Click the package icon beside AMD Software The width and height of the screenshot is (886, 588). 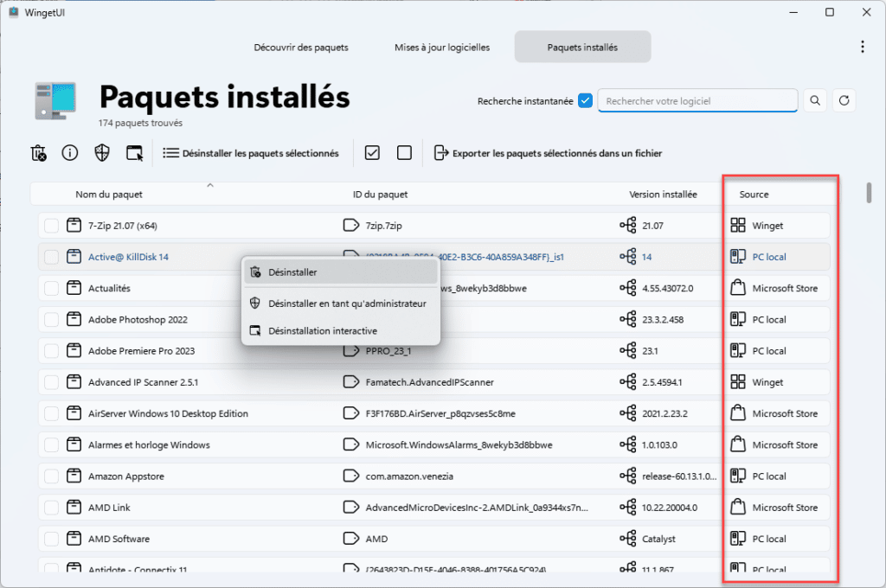(74, 539)
